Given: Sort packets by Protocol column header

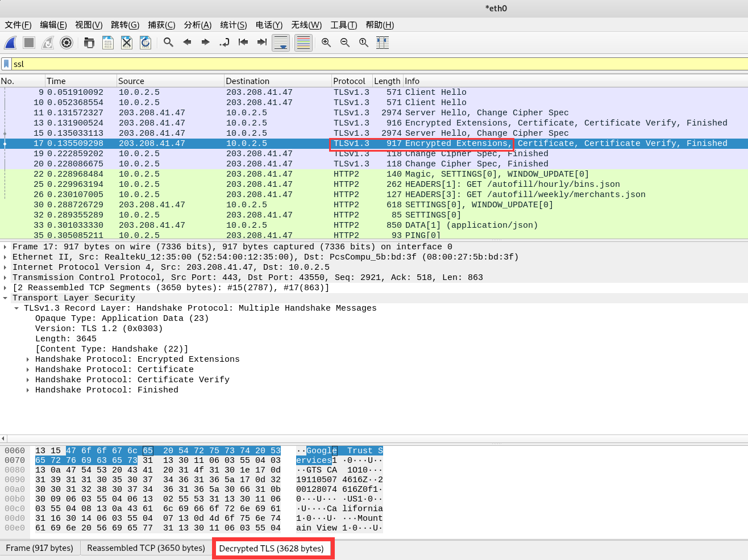Looking at the screenshot, I should [x=351, y=81].
